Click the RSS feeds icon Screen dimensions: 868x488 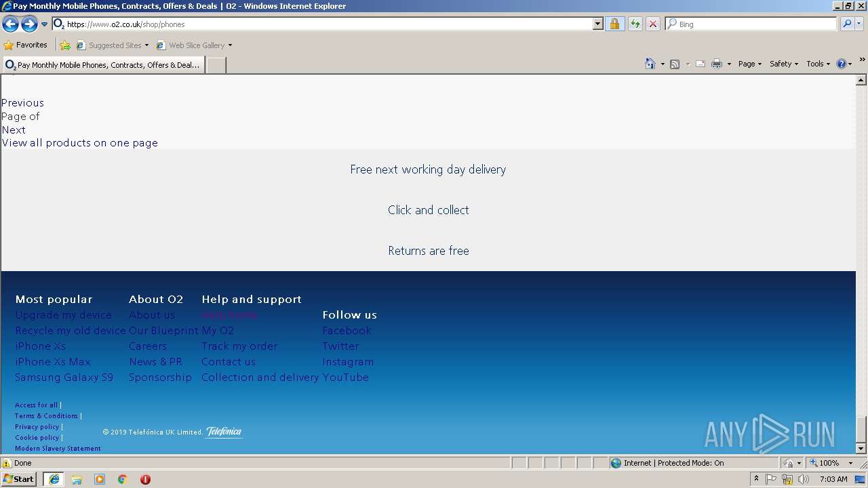(x=675, y=64)
